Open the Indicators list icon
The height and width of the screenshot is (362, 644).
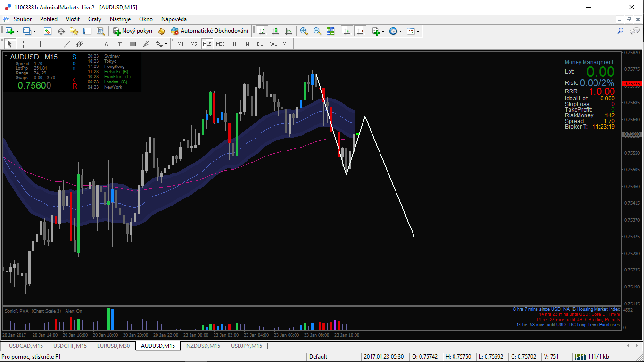[376, 31]
